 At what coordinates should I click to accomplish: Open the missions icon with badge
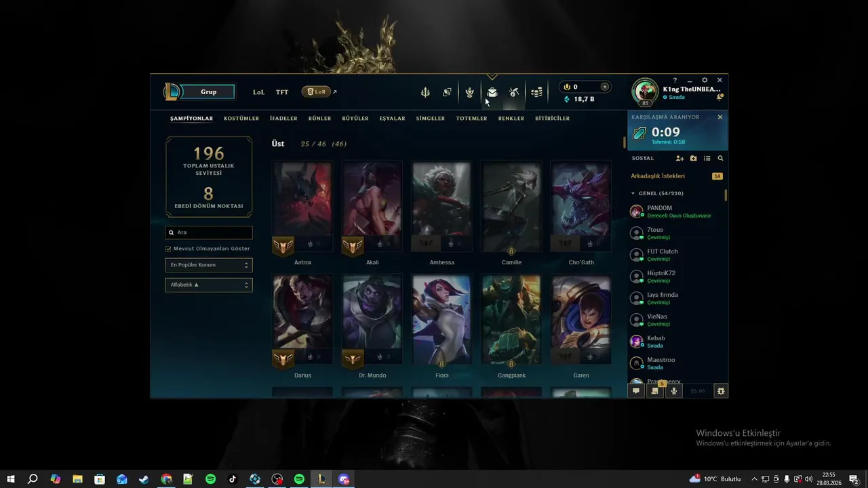pos(655,390)
